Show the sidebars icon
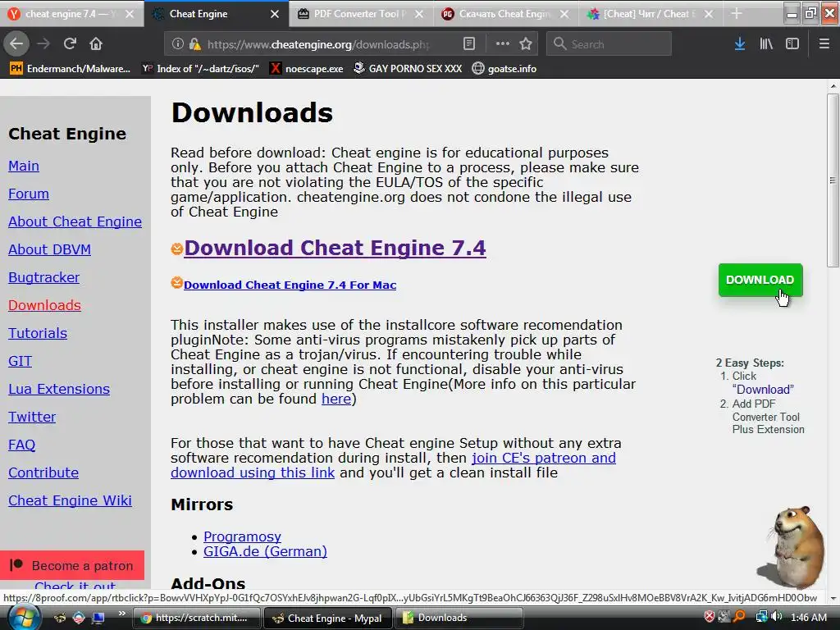 click(x=792, y=44)
